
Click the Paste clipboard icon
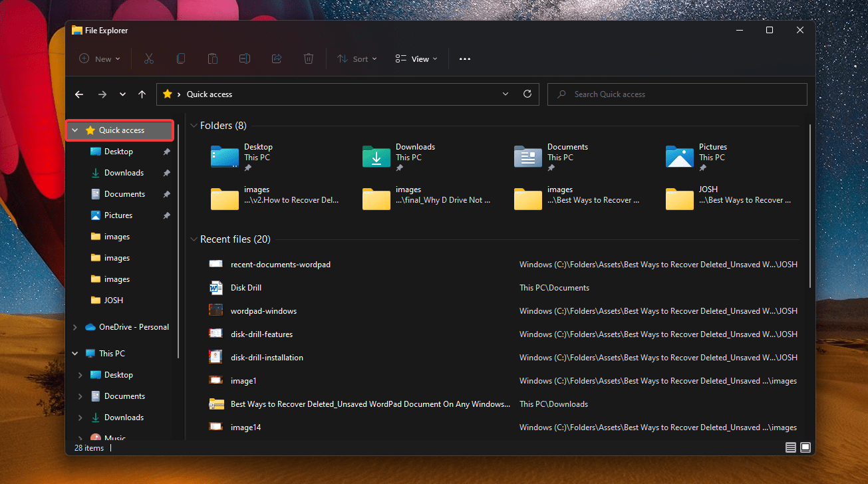213,59
